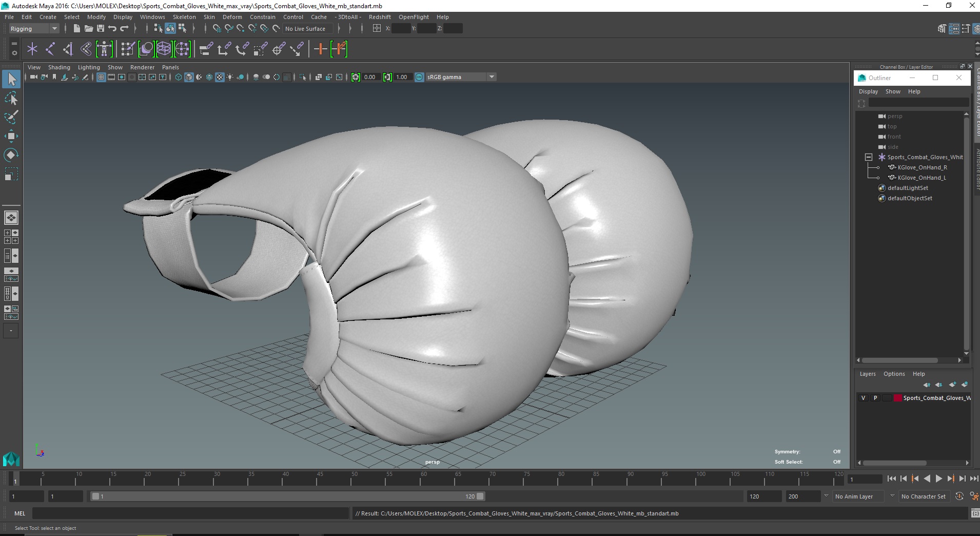Open the No Character Set dropdown
The height and width of the screenshot is (536, 980).
(x=924, y=496)
